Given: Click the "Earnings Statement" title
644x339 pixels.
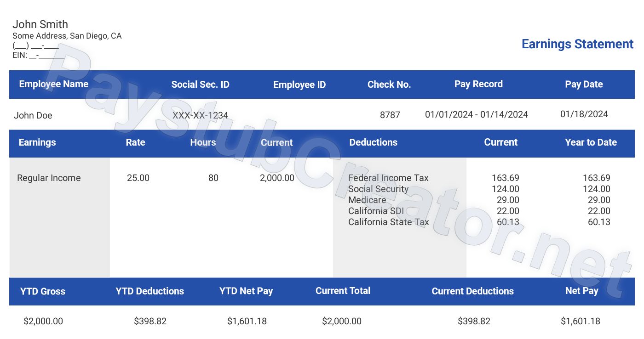Looking at the screenshot, I should click(577, 44).
